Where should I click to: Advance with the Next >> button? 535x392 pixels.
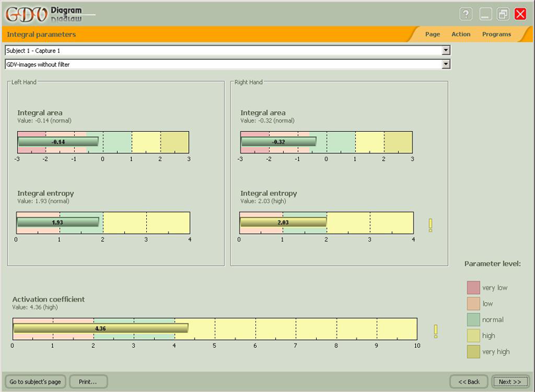pos(510,381)
